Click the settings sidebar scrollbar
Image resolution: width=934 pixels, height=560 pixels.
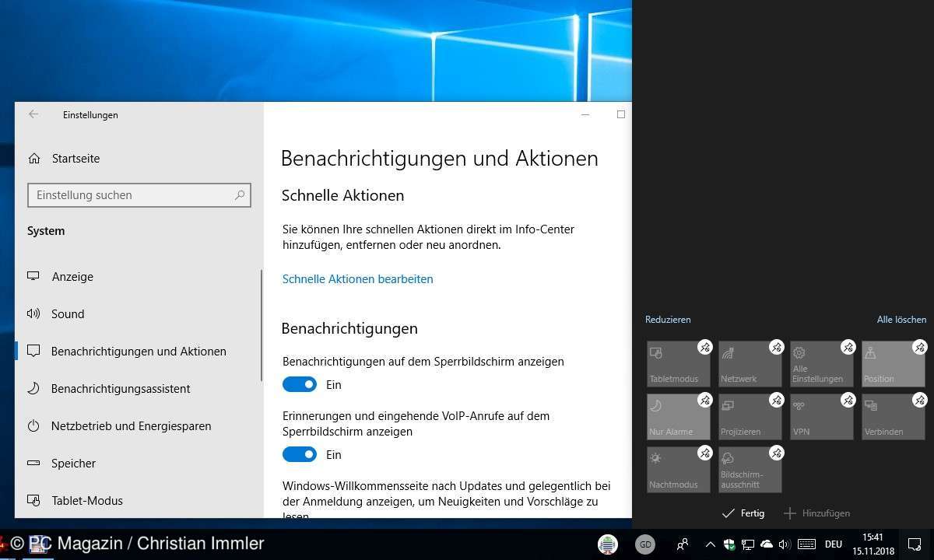[x=262, y=325]
